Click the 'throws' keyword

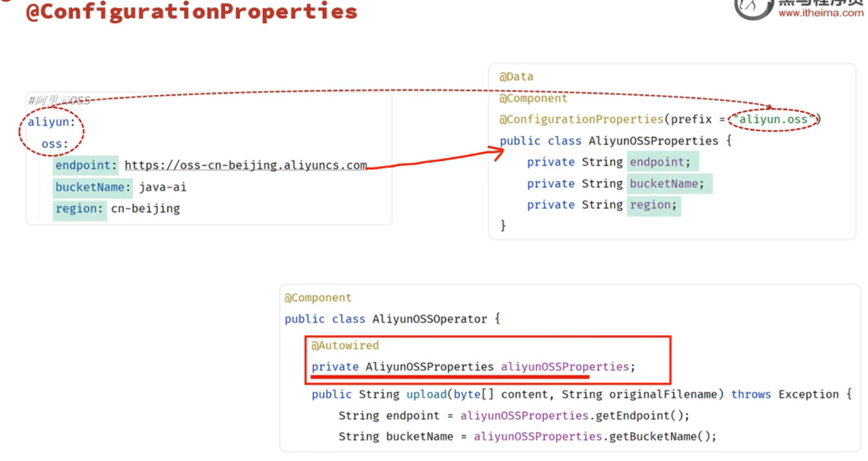[752, 394]
